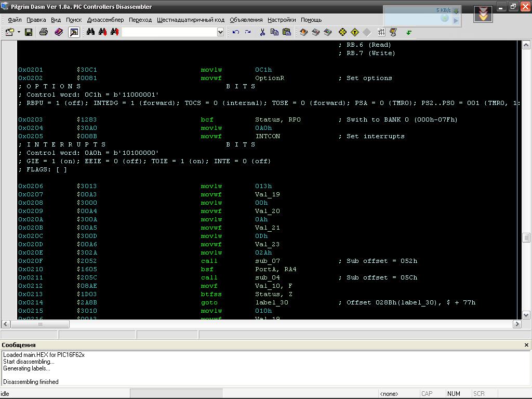Open the Дизассемблер menu
The width and height of the screenshot is (532, 399).
coord(105,20)
